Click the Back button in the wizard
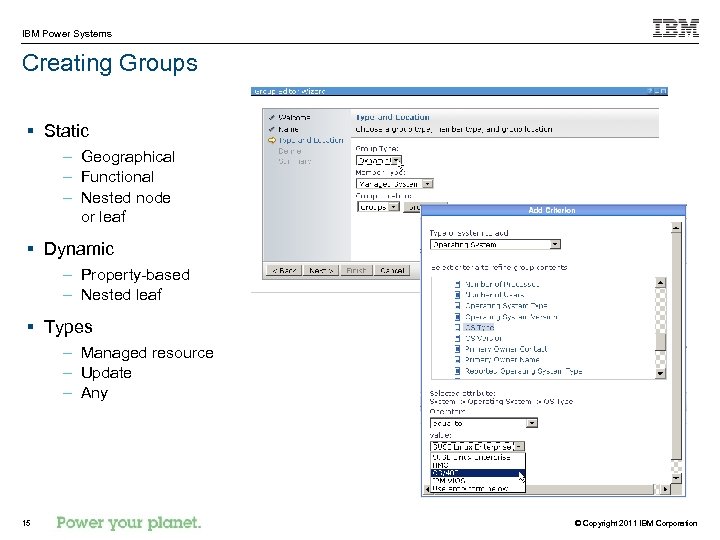This screenshot has height=540, width=720. click(284, 270)
